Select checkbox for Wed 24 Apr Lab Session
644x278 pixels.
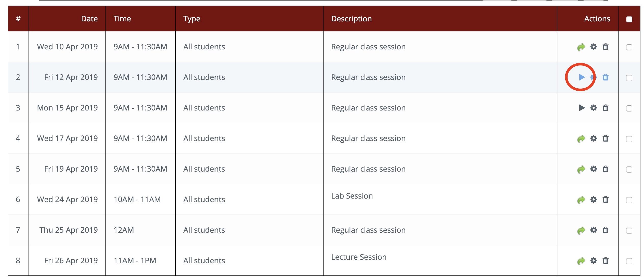[x=629, y=200]
